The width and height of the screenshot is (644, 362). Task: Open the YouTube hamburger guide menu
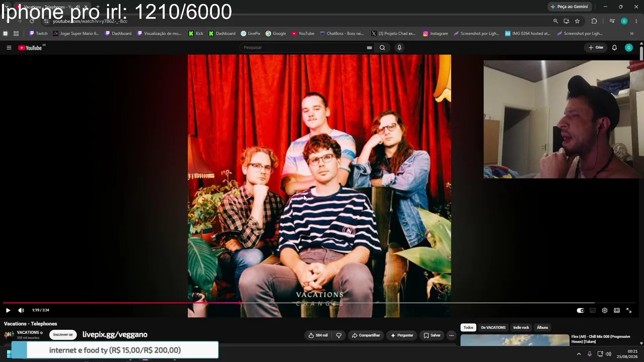point(9,48)
